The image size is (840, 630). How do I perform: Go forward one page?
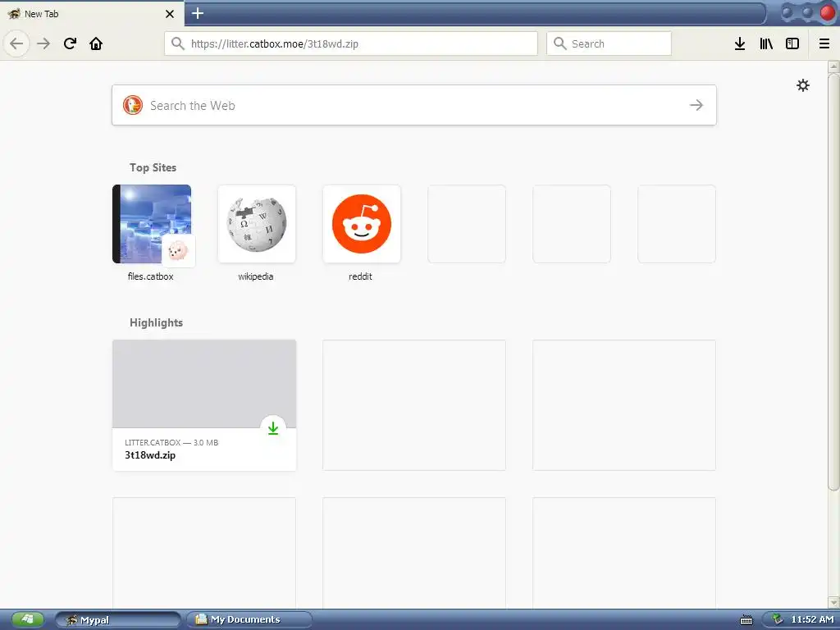point(43,43)
